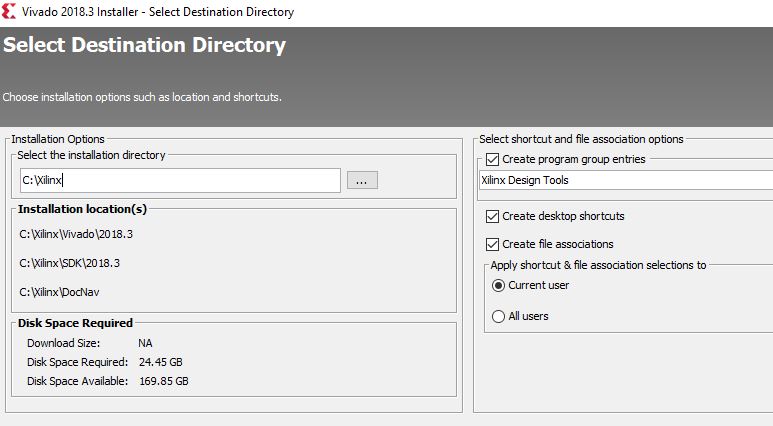Open the browse folder "..." button
The width and height of the screenshot is (773, 426).
[x=362, y=181]
